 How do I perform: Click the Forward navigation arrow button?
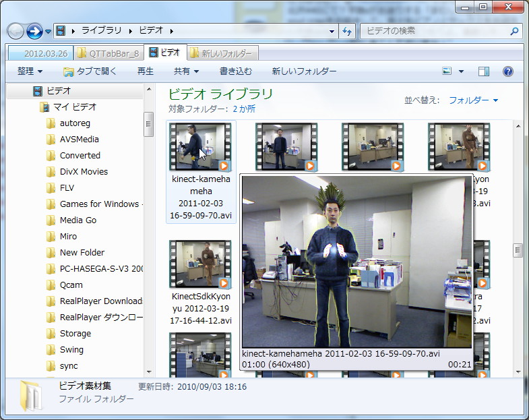point(34,32)
